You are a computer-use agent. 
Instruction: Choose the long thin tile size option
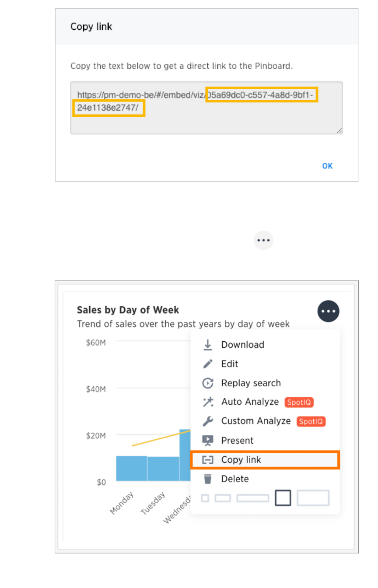253,498
